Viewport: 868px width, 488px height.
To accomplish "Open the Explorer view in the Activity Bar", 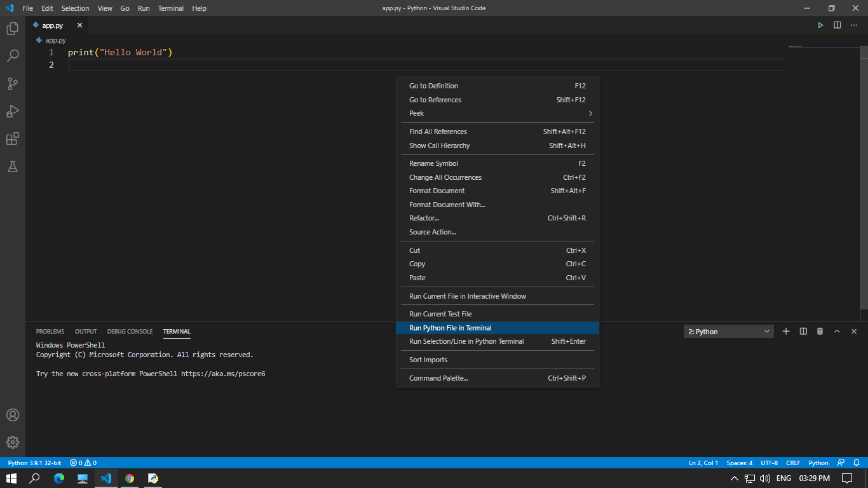I will [13, 28].
